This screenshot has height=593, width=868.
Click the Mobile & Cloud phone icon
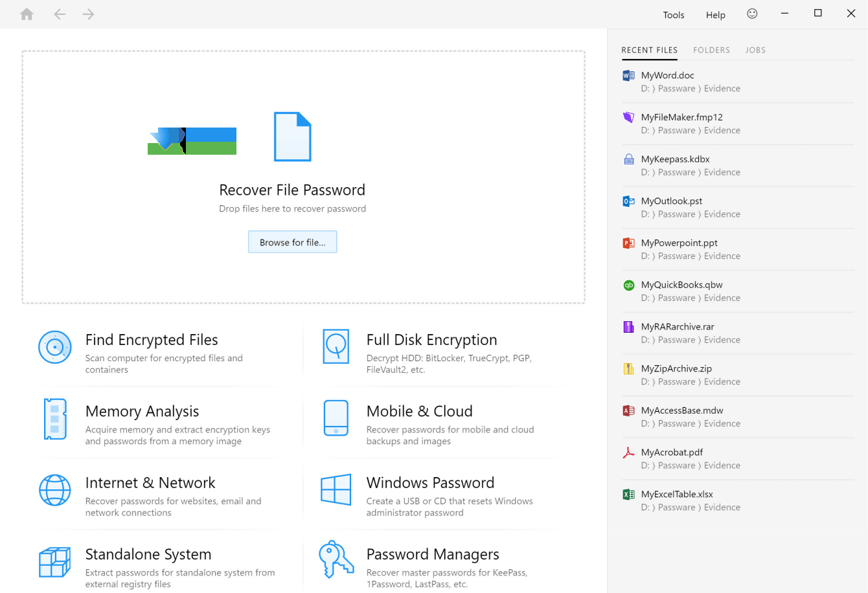pos(336,418)
